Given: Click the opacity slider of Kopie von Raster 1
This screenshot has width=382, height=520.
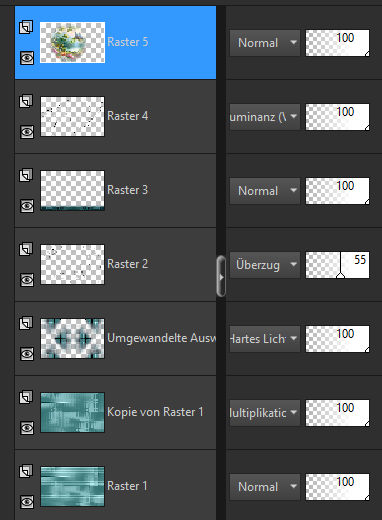Looking at the screenshot, I should [337, 413].
